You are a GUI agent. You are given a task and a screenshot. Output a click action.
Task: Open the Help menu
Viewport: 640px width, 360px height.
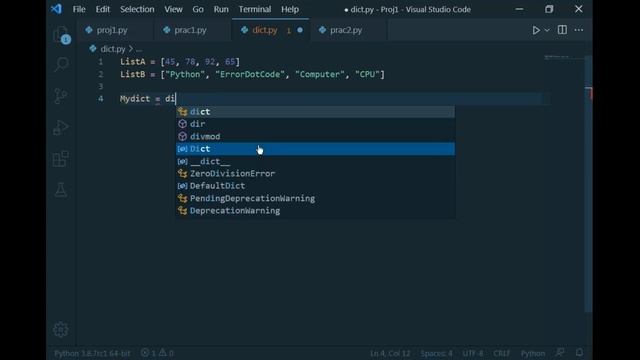click(290, 9)
